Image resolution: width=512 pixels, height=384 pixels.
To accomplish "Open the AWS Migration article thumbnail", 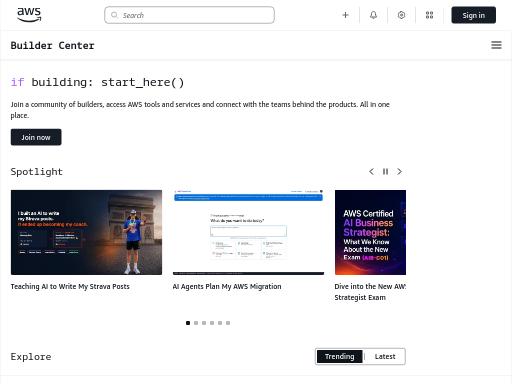I will 248,232.
